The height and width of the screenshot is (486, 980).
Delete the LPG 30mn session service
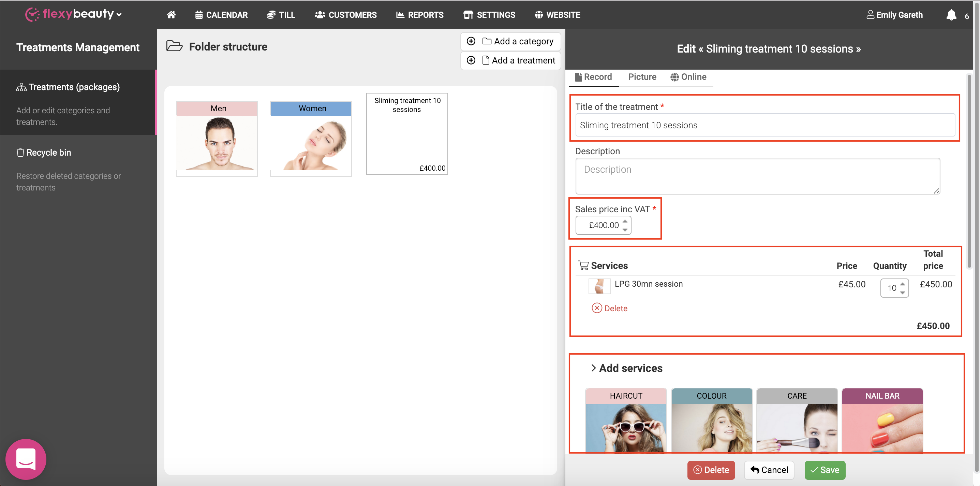coord(609,308)
